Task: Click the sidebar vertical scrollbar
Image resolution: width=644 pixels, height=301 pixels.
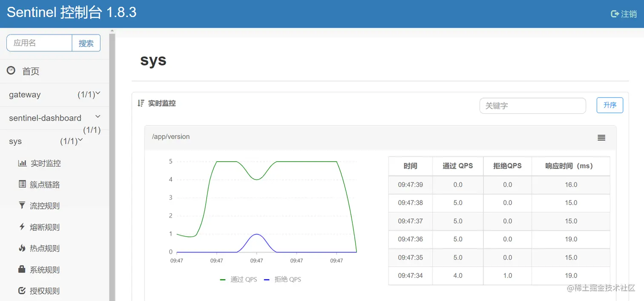Action: click(112, 166)
